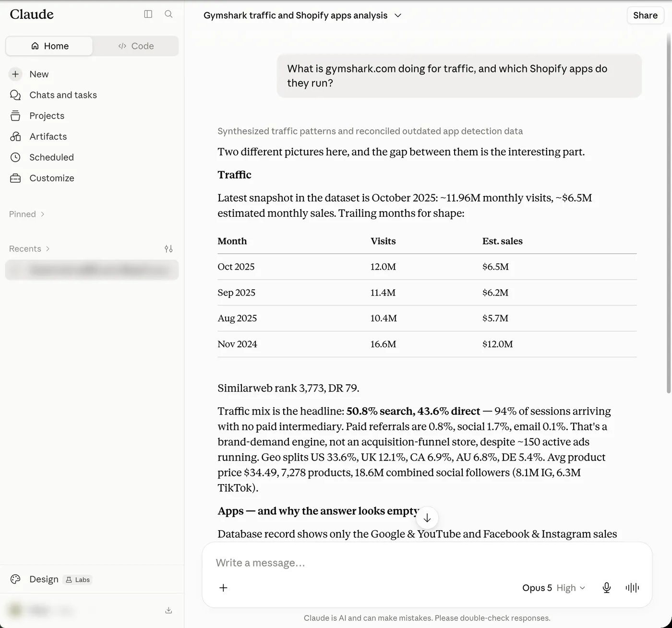
Task: Click the '11.4M' visits cell
Action: pos(383,293)
